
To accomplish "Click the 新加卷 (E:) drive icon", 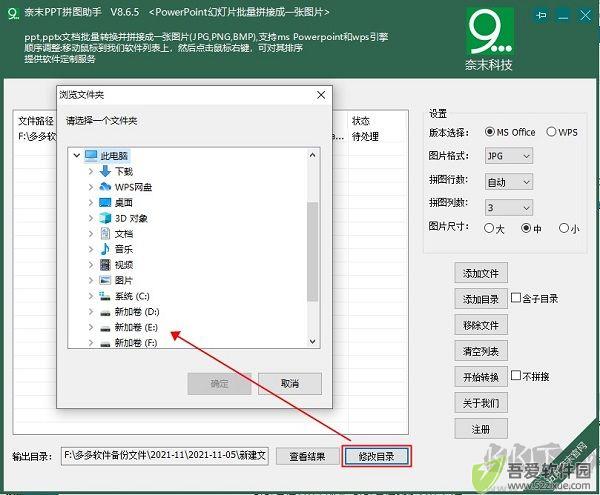I will click(x=105, y=328).
